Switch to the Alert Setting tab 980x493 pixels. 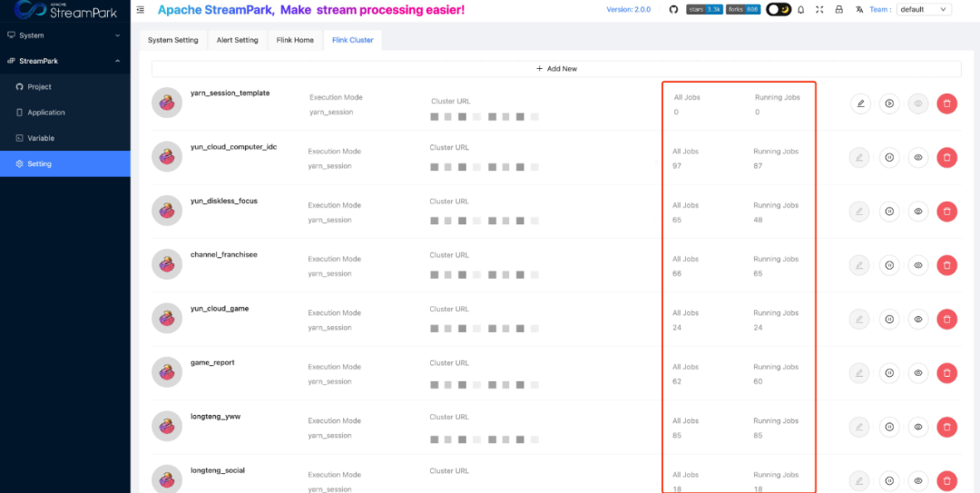[x=237, y=40]
